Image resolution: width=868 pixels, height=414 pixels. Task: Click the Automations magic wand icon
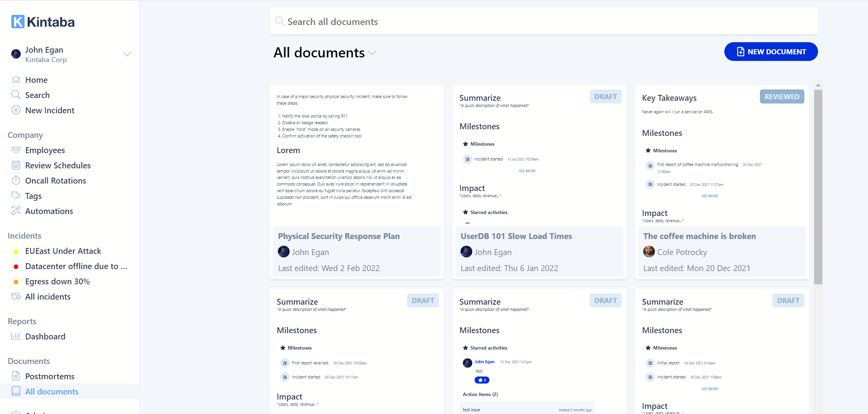tap(16, 211)
